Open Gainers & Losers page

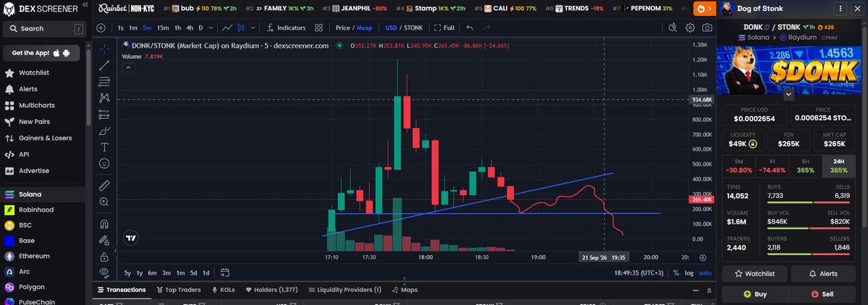[46, 138]
